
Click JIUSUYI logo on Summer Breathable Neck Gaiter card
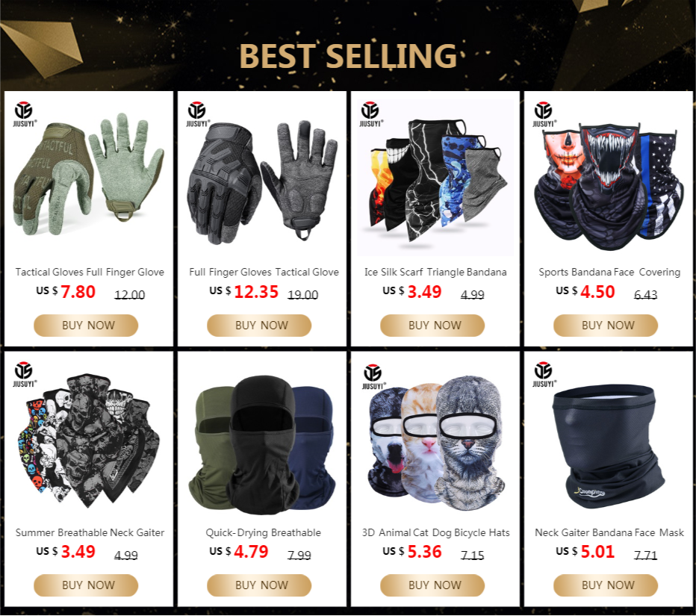[25, 375]
